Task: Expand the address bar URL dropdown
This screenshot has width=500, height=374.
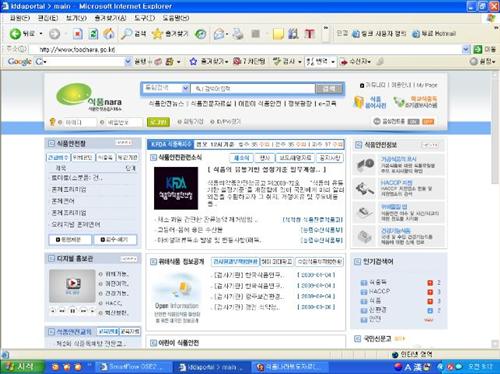Action: 466,49
